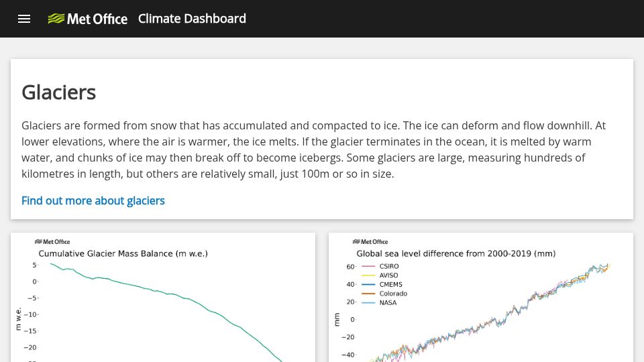
Task: Click the Met Office logo on glacier chart
Action: [x=52, y=242]
